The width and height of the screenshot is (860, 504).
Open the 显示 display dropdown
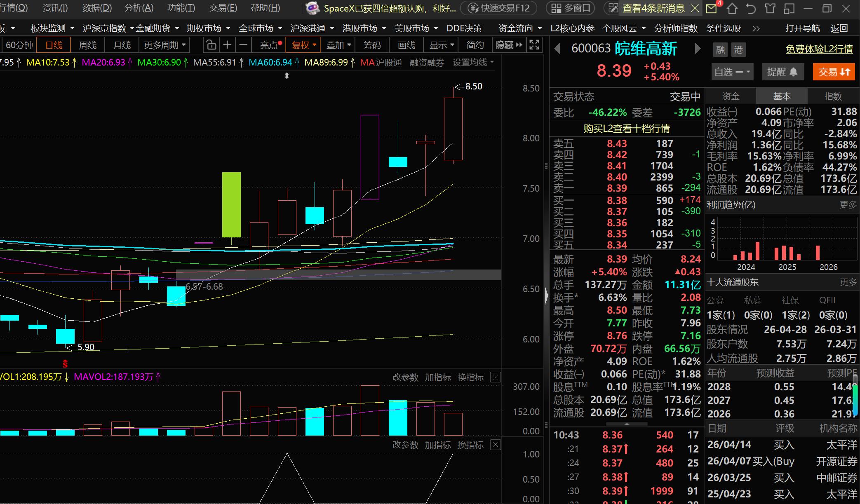[x=442, y=45]
